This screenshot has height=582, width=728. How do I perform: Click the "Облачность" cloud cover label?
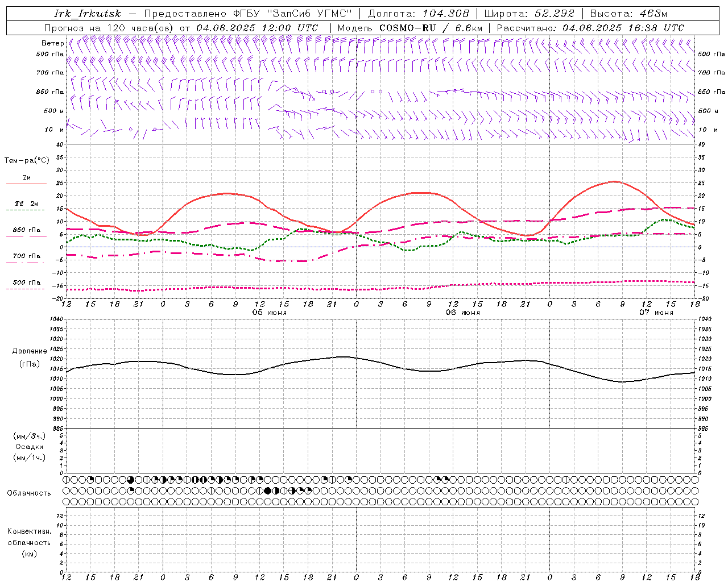29,493
